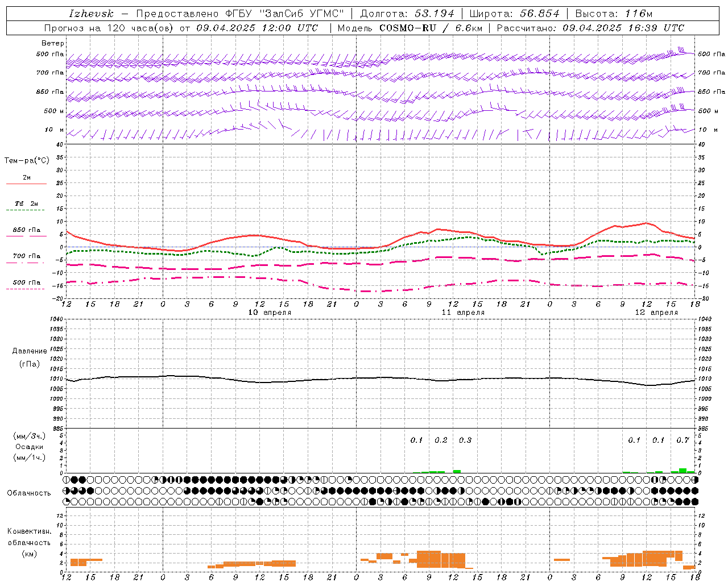This screenshot has width=728, height=582.
Task: Click the pink dash-dot legend line under "700 гПа"
Action: pyautogui.click(x=26, y=263)
